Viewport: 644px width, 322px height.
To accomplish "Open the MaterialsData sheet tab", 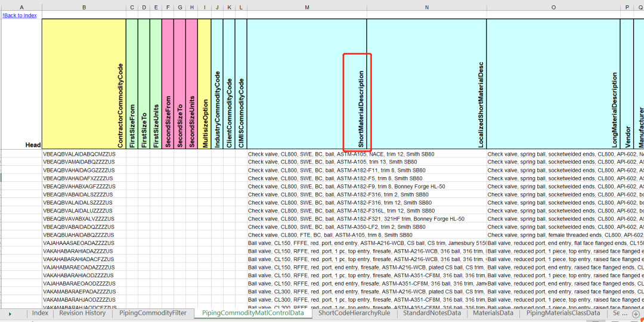I will tap(493, 313).
